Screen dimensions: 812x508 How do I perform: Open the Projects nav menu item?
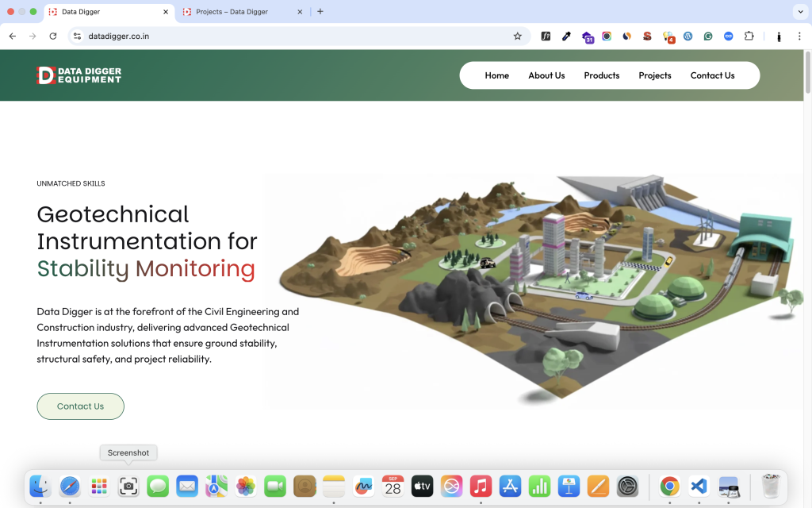tap(655, 75)
